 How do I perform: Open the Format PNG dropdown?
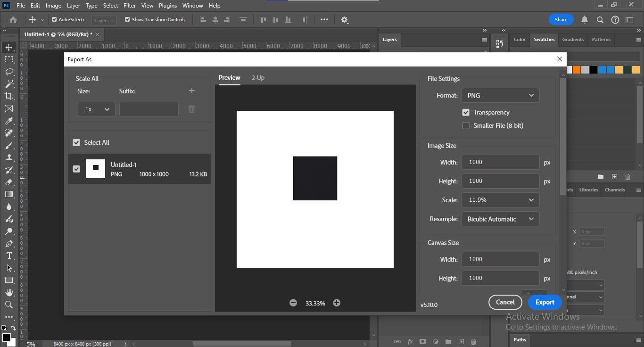click(x=500, y=96)
